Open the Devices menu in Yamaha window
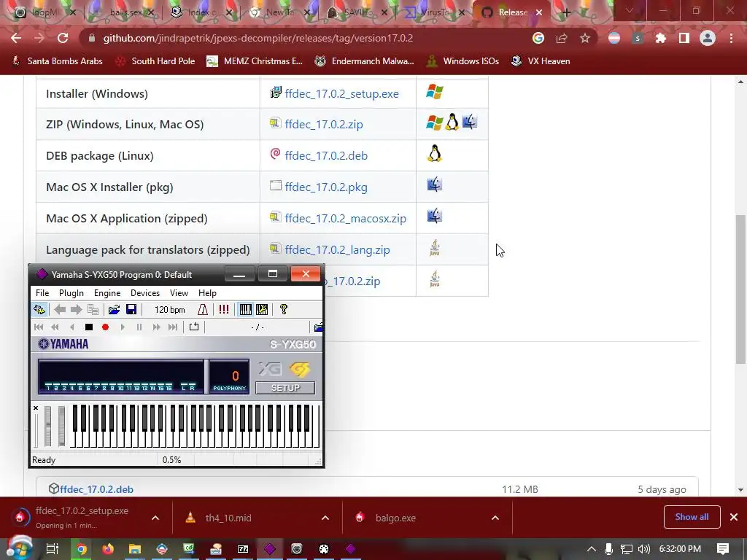 pos(145,293)
